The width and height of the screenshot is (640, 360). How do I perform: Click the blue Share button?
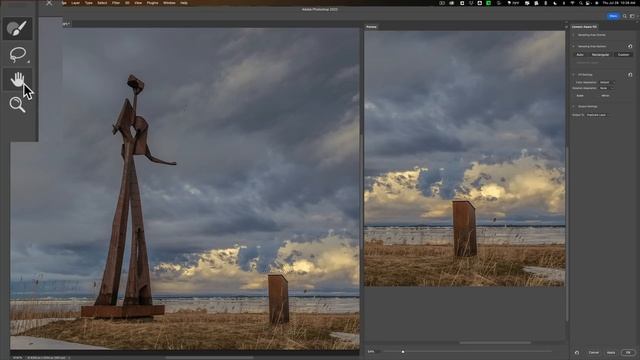[x=613, y=16]
